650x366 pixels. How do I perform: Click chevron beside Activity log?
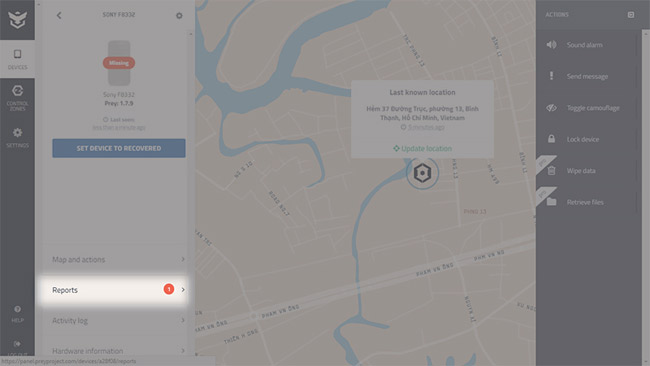click(x=183, y=320)
